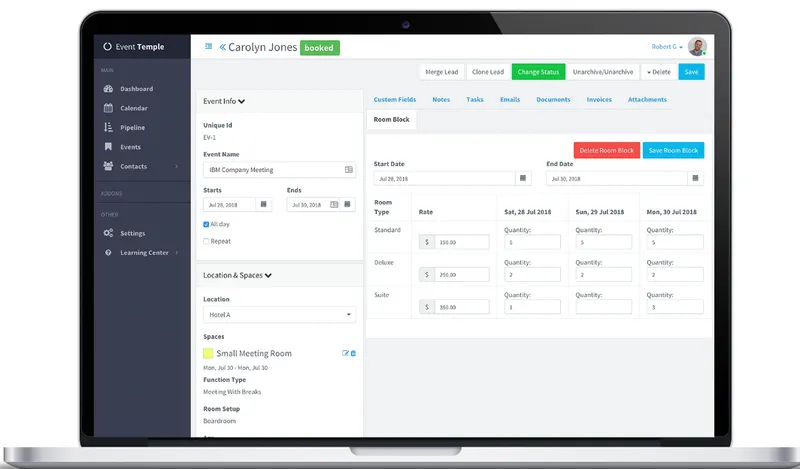
Task: Uncheck the All day checkbox
Action: pos(206,224)
